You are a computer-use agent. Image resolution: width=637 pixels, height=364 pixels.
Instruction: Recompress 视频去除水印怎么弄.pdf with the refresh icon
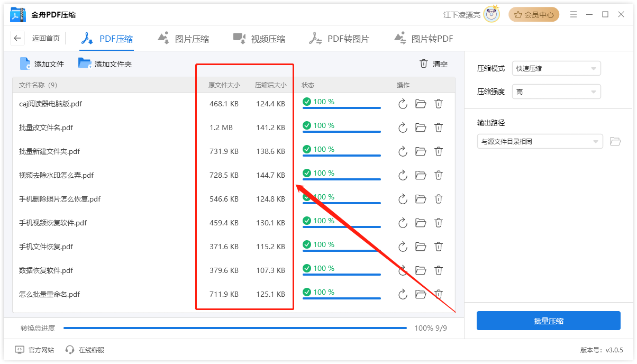403,176
